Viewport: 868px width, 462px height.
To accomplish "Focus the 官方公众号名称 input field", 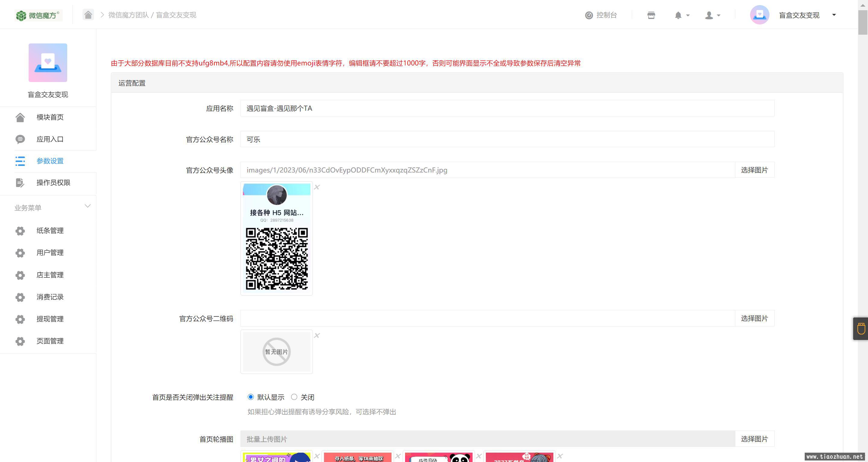I will (x=507, y=139).
